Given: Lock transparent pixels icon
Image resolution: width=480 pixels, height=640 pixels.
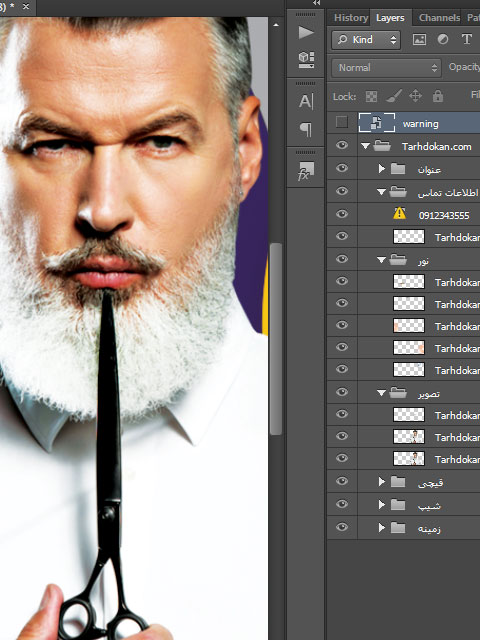Looking at the screenshot, I should [371, 96].
